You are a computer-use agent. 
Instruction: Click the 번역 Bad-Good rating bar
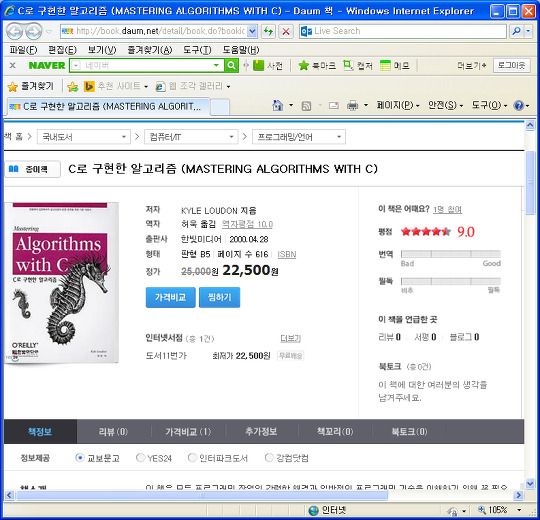(x=451, y=254)
